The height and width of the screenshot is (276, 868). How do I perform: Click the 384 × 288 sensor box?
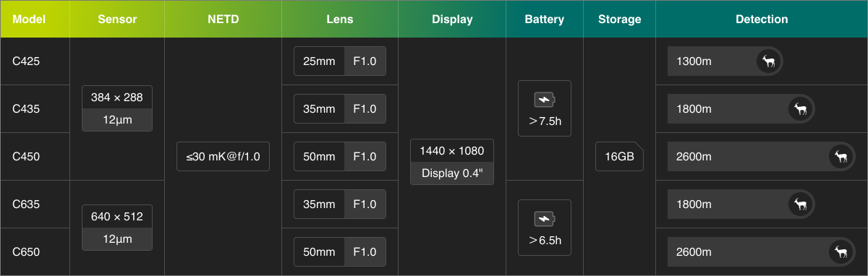[x=117, y=109]
